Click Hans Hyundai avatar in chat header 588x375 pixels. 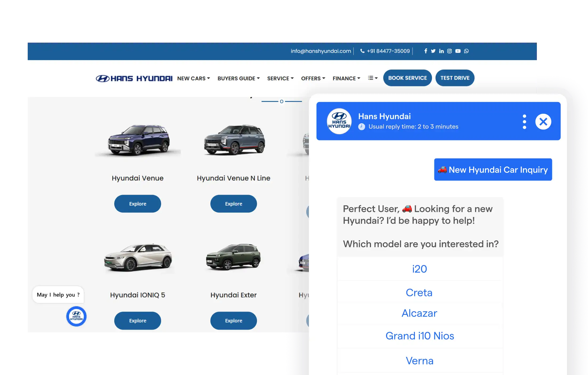(x=339, y=121)
